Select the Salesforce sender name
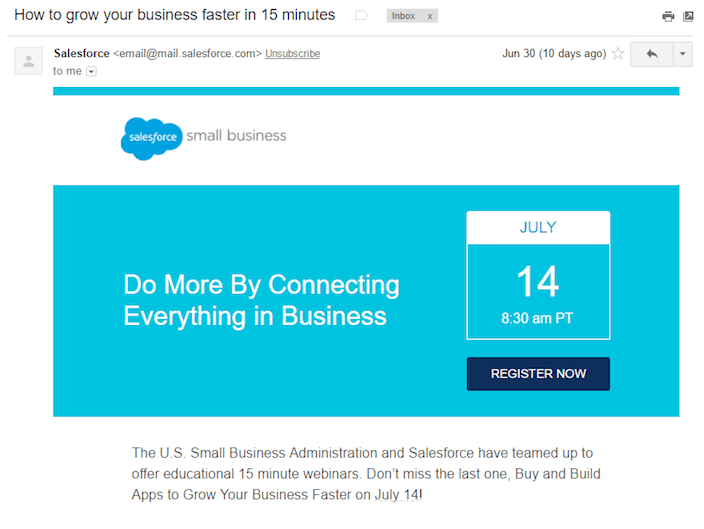704x529 pixels. (x=82, y=53)
